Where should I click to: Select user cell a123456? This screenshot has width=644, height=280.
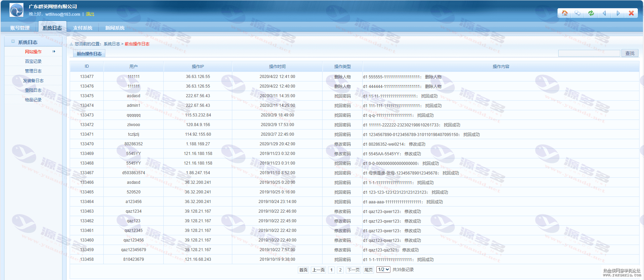tap(133, 202)
